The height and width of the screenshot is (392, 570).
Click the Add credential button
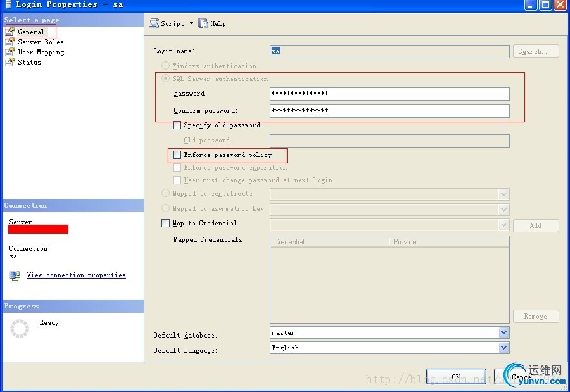(x=536, y=225)
